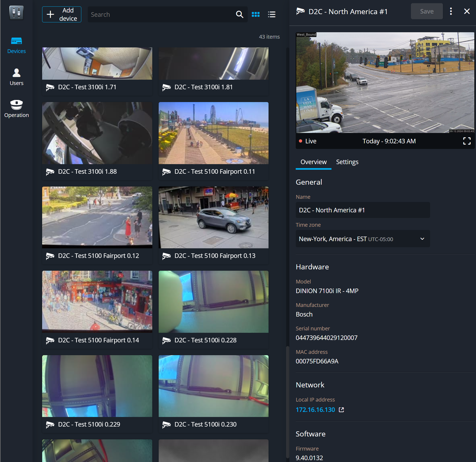Open the three-dot more options menu

pyautogui.click(x=451, y=11)
